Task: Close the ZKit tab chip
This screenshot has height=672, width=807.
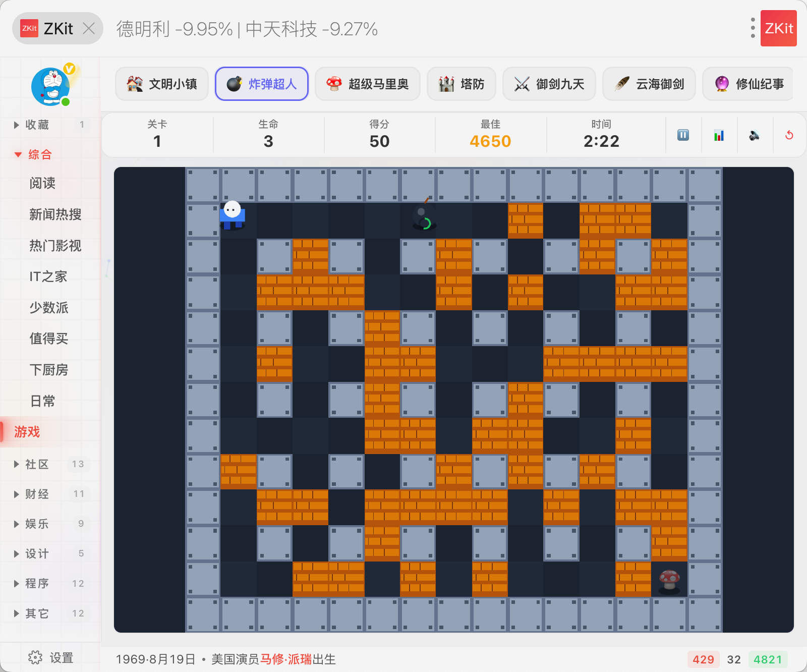Action: click(x=89, y=28)
